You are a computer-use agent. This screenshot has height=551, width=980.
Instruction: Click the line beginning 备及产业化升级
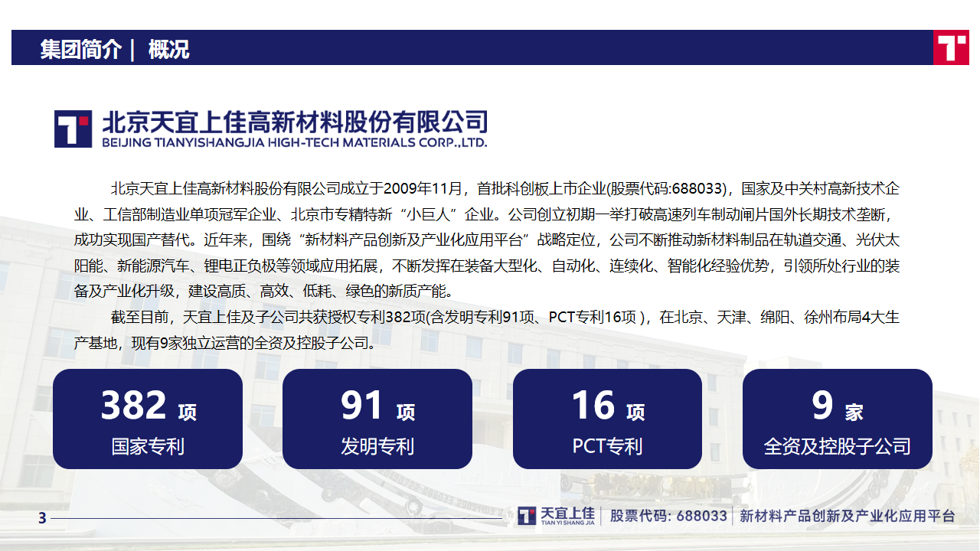coord(265,292)
